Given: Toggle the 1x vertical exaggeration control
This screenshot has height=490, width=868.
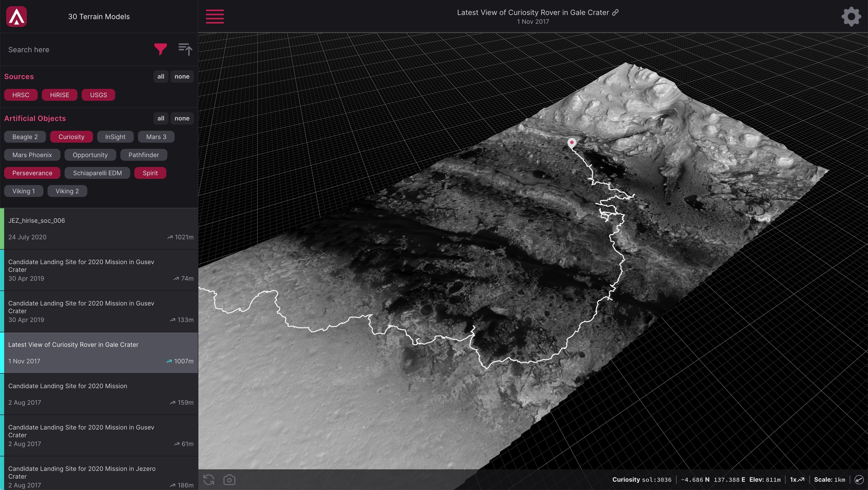Looking at the screenshot, I should (x=797, y=480).
